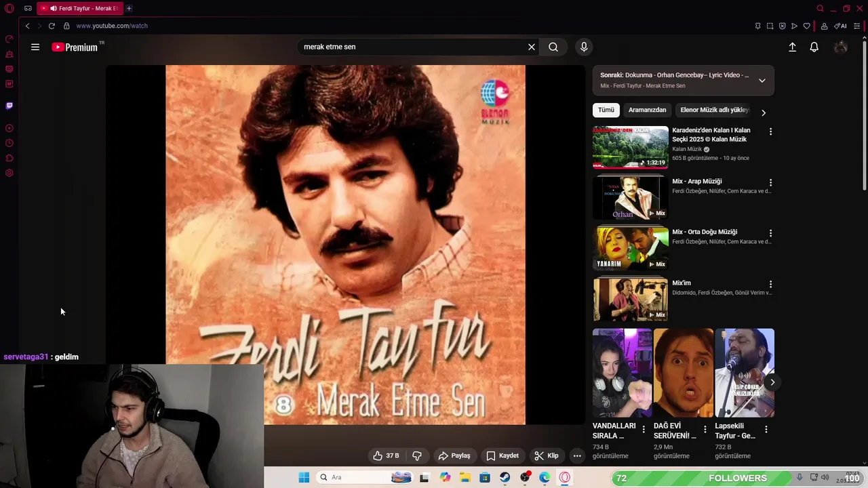Take snapshot with capture icon
The height and width of the screenshot is (488, 868).
(x=770, y=26)
